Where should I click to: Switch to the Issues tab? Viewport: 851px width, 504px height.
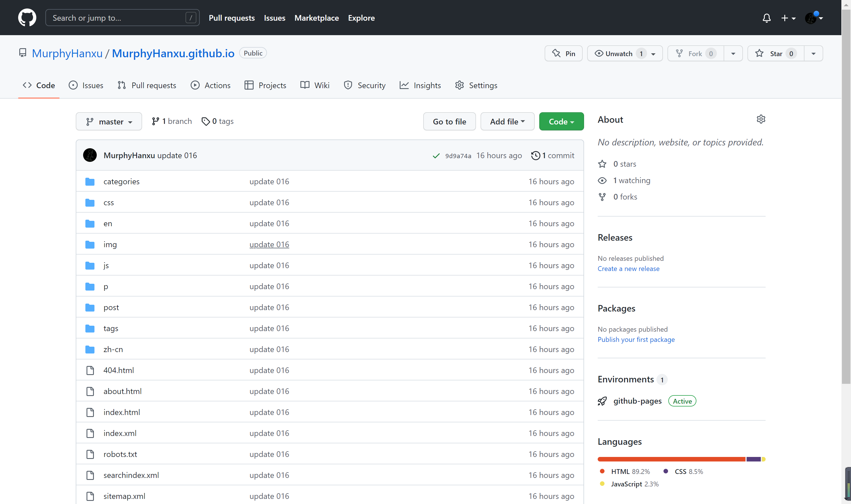click(86, 85)
